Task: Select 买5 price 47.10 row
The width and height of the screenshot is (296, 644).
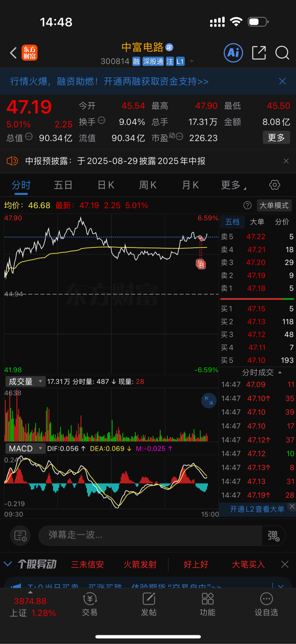Action: tap(257, 360)
